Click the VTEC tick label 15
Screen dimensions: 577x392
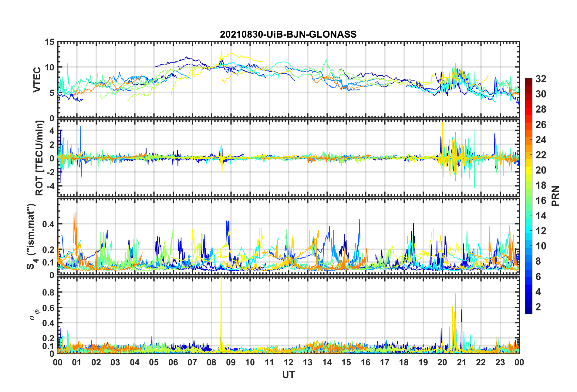tap(50, 42)
